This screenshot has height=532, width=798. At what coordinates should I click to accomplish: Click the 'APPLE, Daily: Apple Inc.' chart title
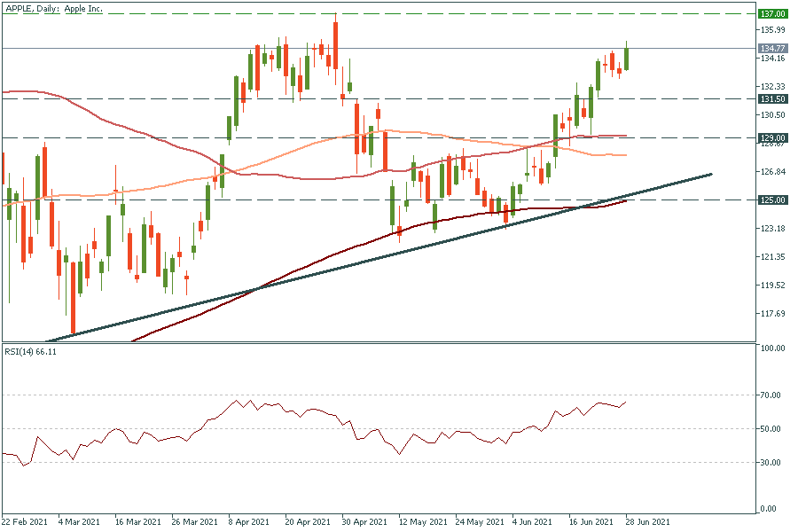point(54,9)
